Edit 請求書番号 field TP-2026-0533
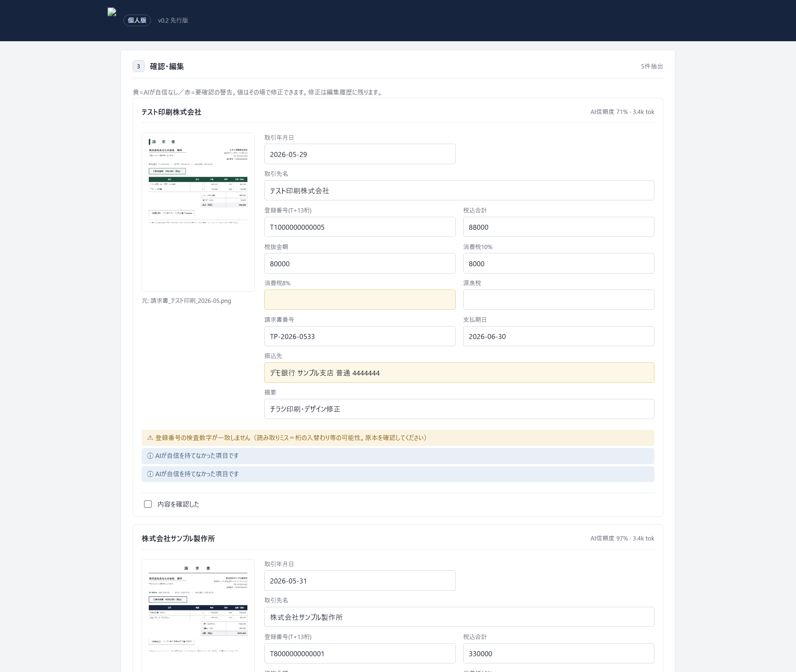This screenshot has height=672, width=796. click(360, 337)
